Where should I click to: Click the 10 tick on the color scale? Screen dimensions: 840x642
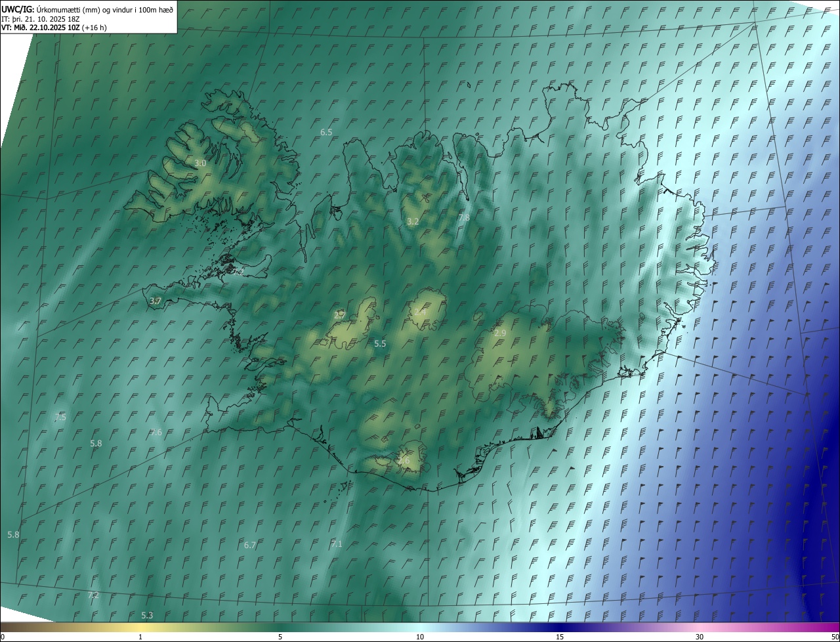click(x=420, y=637)
